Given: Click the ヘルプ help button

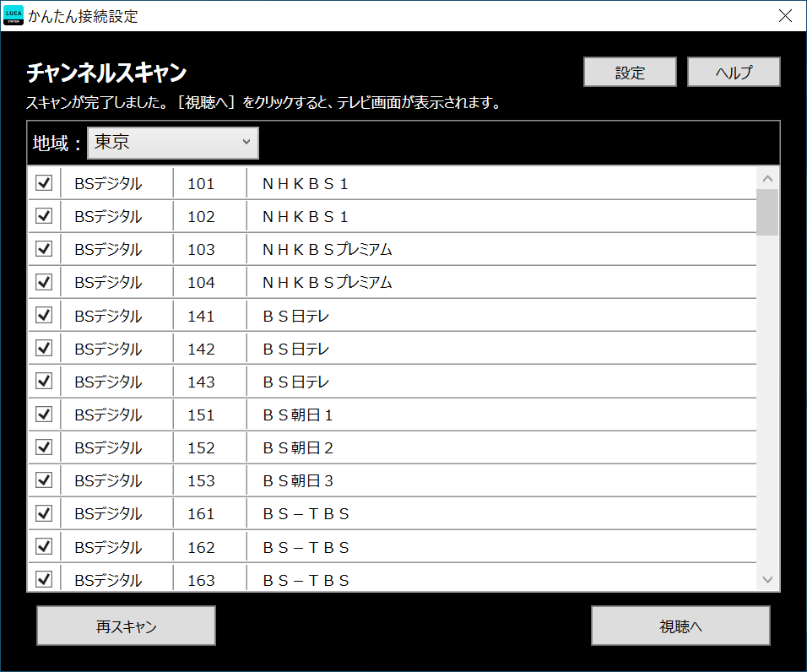Looking at the screenshot, I should point(734,73).
